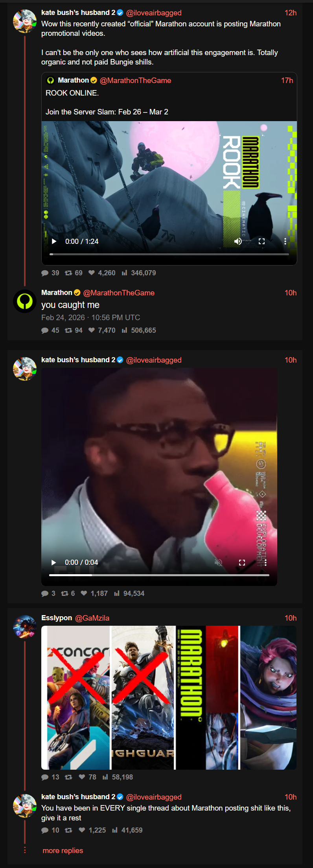Click the retweet icon showing 69
This screenshot has width=313, height=868.
pyautogui.click(x=68, y=273)
